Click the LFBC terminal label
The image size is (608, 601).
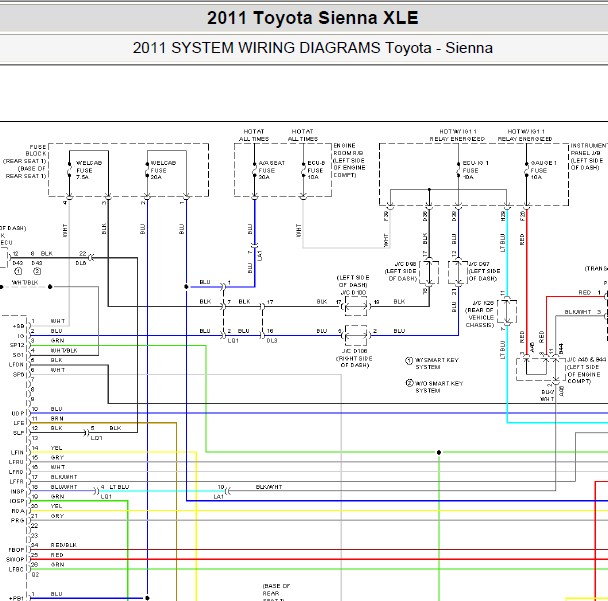(x=17, y=569)
